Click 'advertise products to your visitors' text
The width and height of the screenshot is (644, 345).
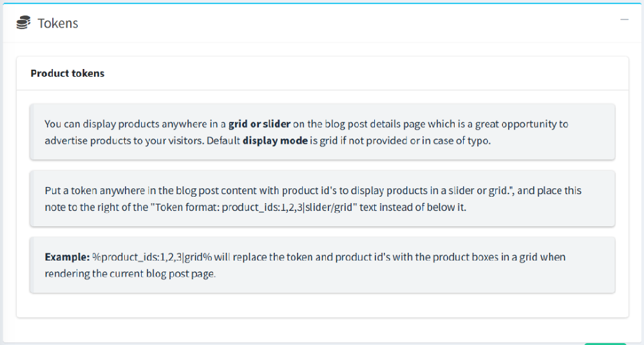[x=124, y=141]
